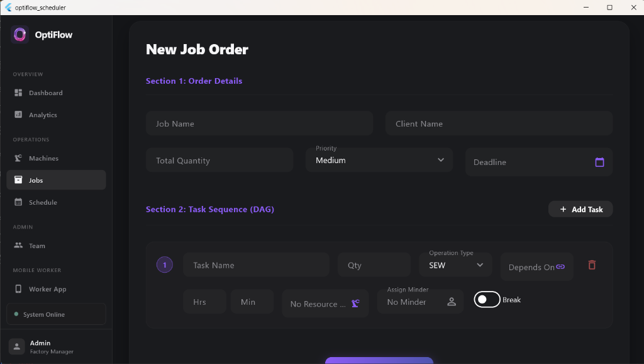Minimize the optiflow_scheduler window
The width and height of the screenshot is (644, 364).
pos(586,8)
